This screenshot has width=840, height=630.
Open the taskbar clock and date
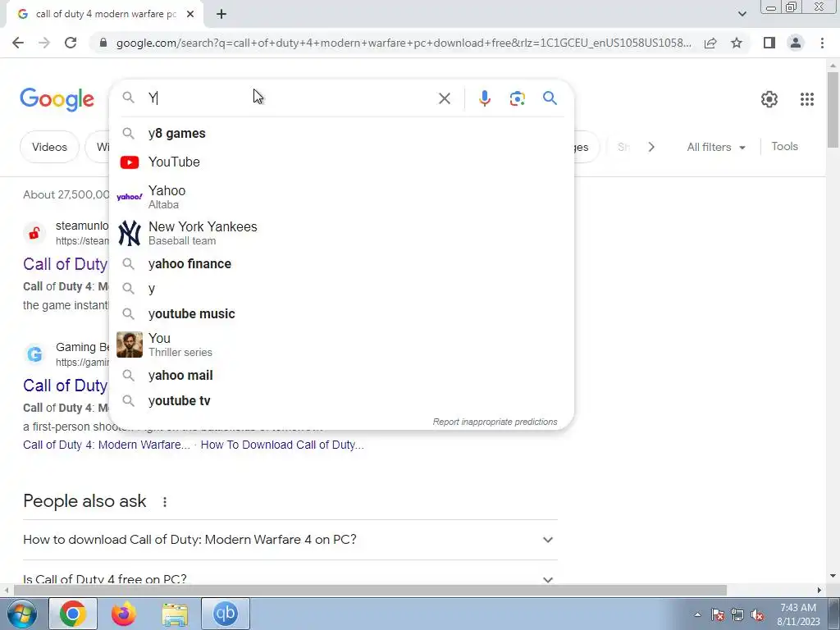click(x=798, y=614)
